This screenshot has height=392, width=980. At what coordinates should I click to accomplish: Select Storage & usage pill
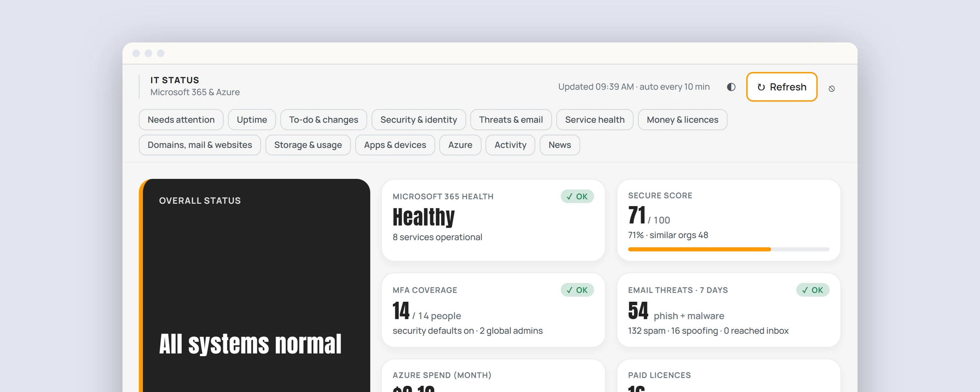pyautogui.click(x=308, y=145)
